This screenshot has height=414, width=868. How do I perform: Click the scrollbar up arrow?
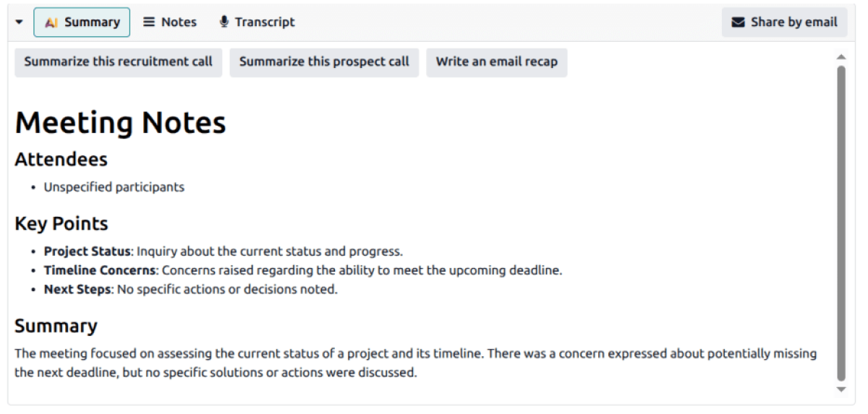841,57
